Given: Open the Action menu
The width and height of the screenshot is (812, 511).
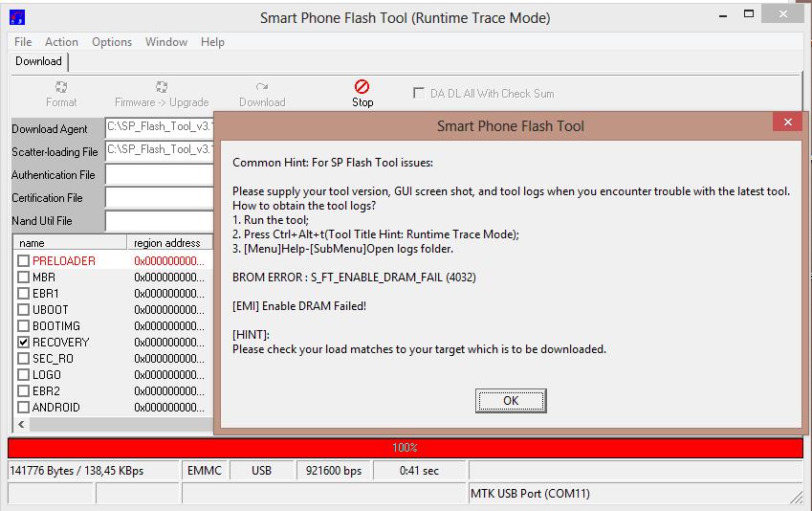Looking at the screenshot, I should tap(61, 42).
